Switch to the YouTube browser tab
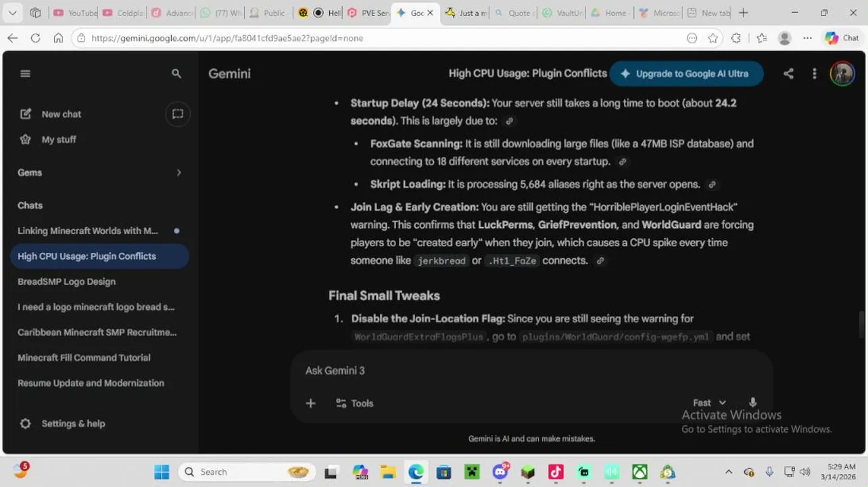Screen dimensions: 868x487 click(x=74, y=13)
